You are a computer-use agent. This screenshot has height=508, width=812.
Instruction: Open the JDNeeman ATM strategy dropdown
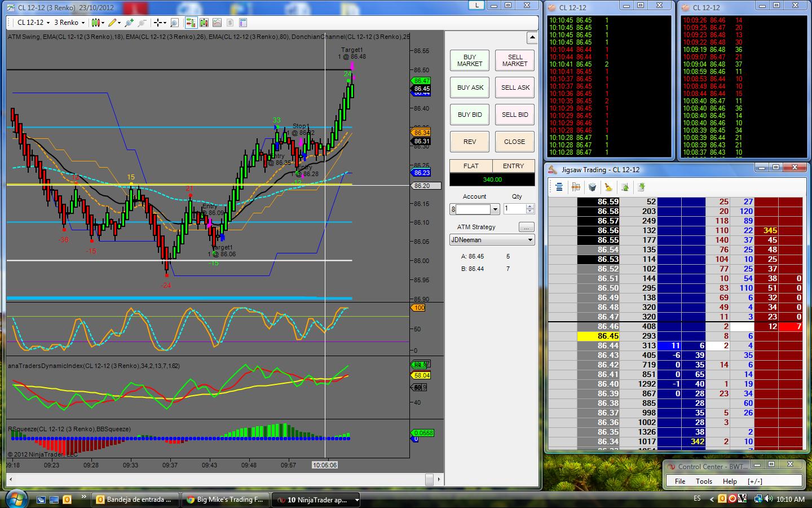pyautogui.click(x=492, y=239)
